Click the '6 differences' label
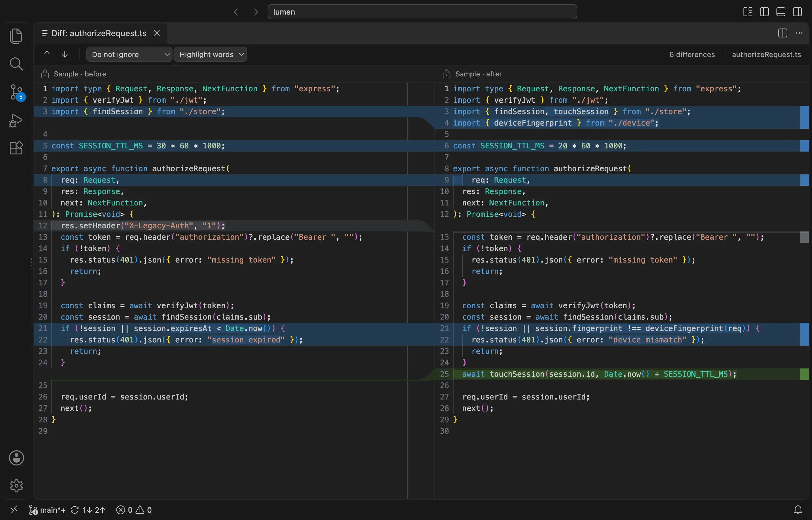Viewport: 812px width, 520px height. [x=692, y=54]
